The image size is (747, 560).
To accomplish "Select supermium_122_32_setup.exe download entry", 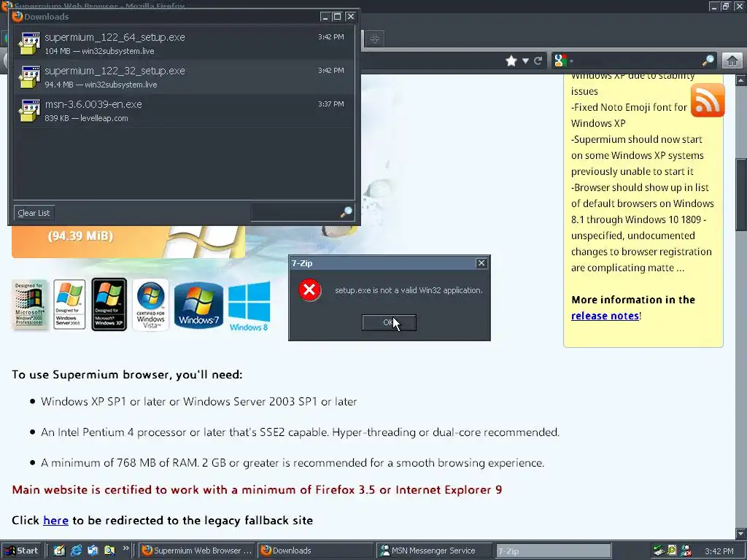I will [184, 77].
